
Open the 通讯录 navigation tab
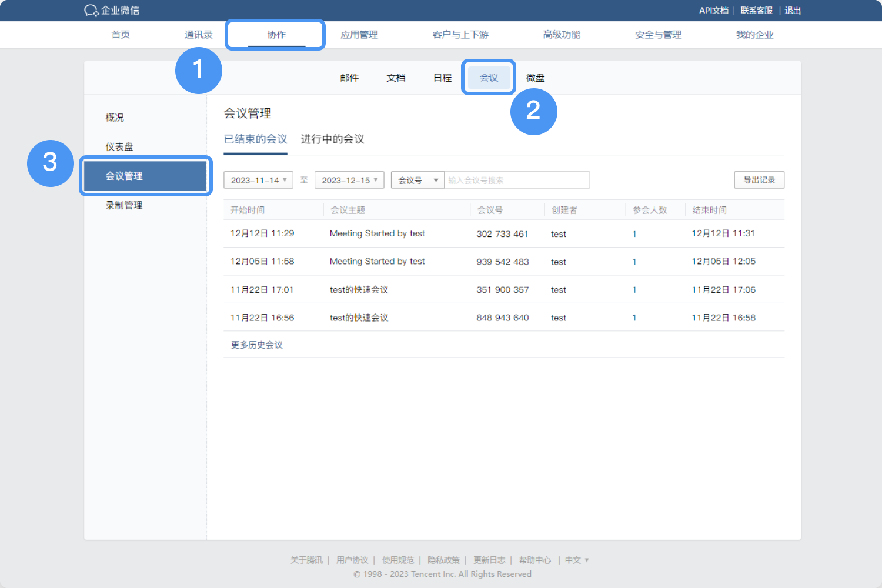click(x=198, y=35)
